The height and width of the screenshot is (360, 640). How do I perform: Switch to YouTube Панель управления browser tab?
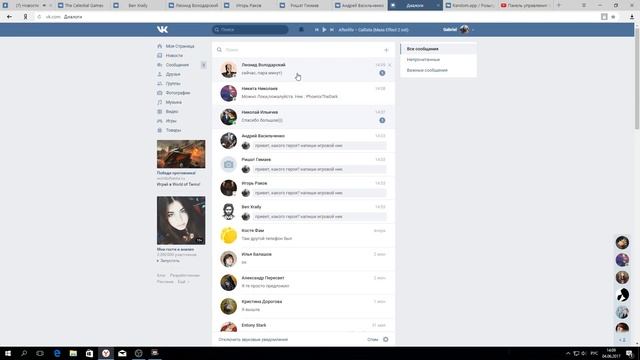pos(526,5)
